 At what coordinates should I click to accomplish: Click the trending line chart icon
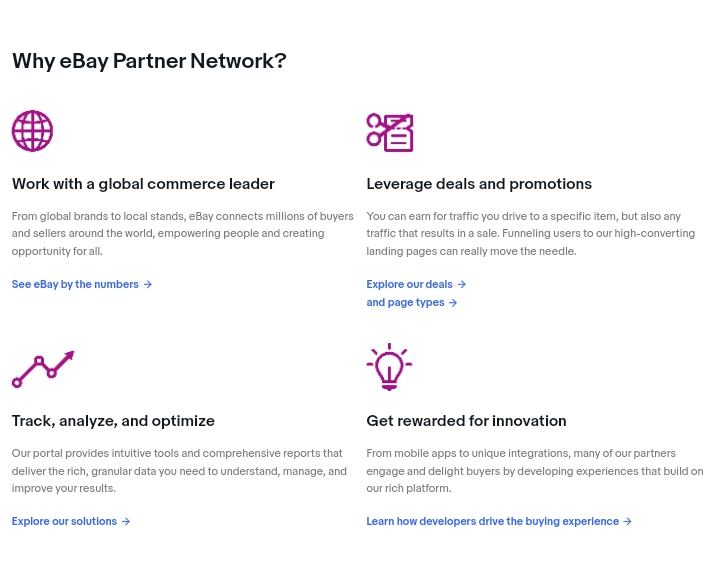(43, 369)
